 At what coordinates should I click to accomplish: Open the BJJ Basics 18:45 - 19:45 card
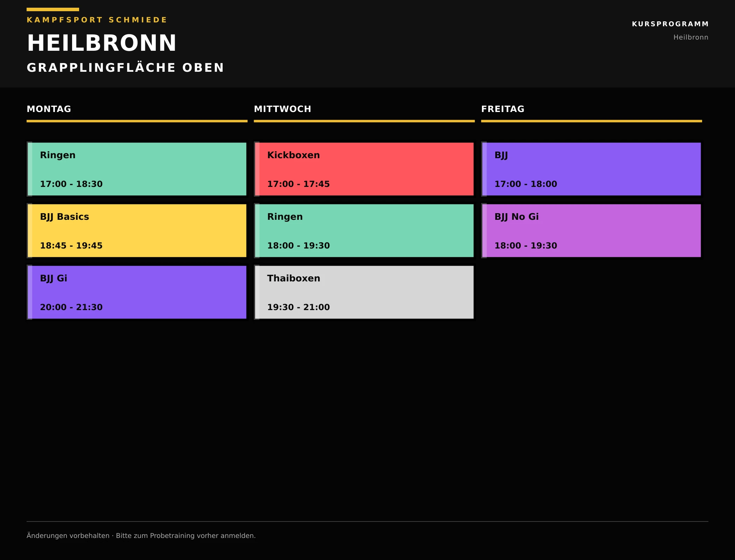137,231
